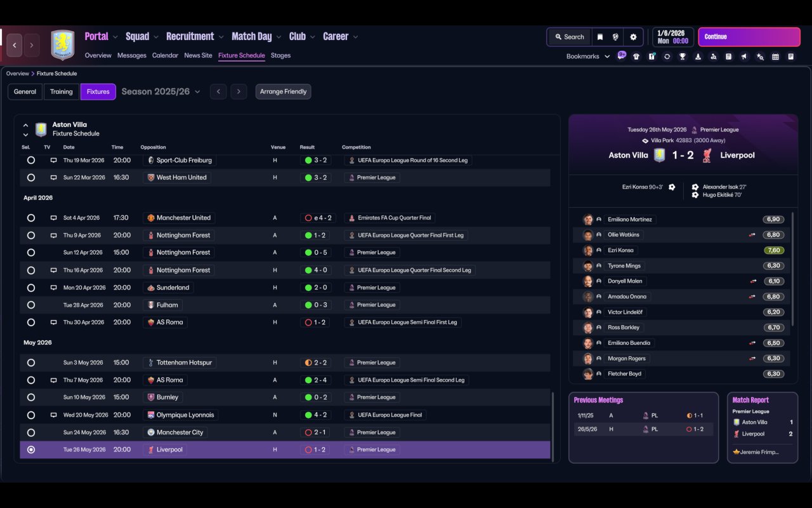Select radio button for Manchester City fixture
Viewport: 812px width, 508px height.
coord(31,432)
